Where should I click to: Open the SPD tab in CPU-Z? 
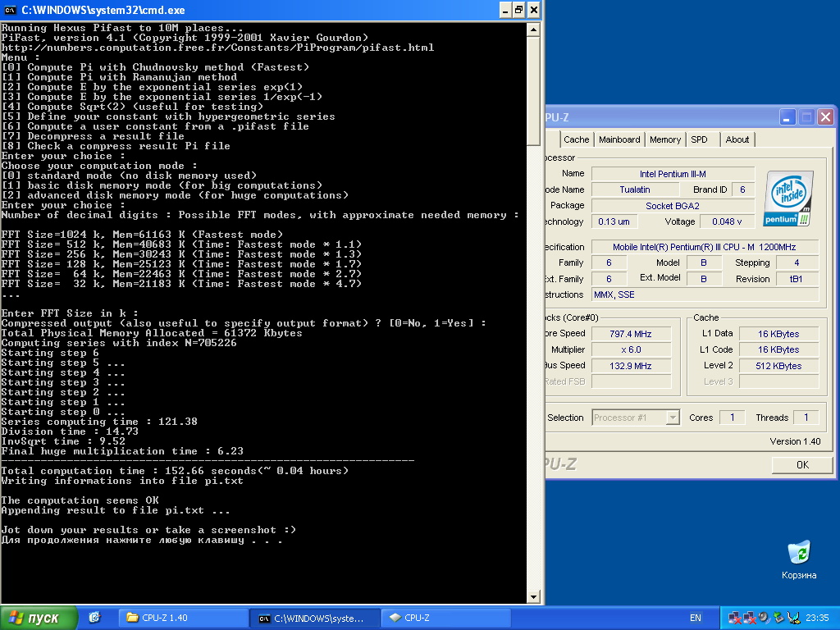(699, 139)
